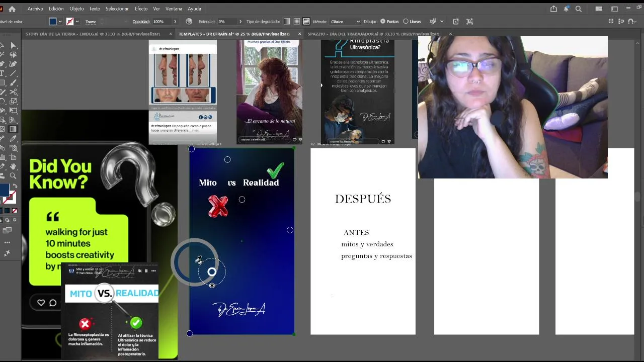644x362 pixels.
Task: Set paint mode to solid Color
Action: tap(1, 211)
